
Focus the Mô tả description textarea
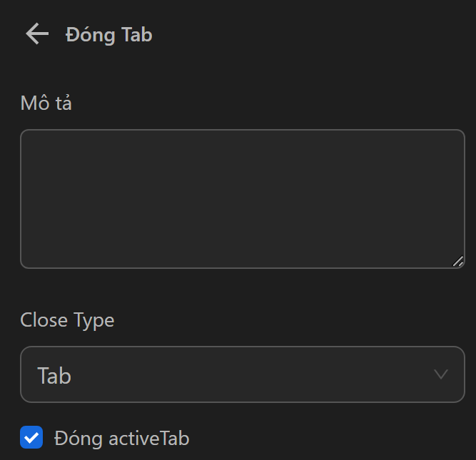coord(243,199)
